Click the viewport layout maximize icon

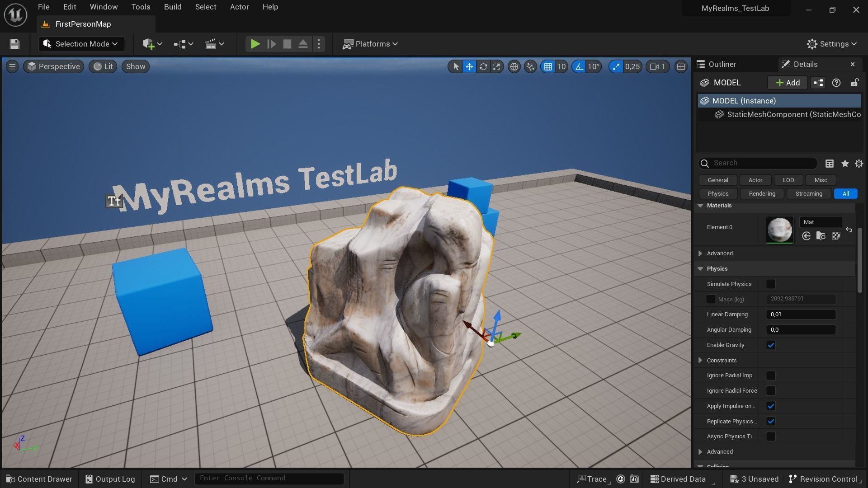coord(681,66)
